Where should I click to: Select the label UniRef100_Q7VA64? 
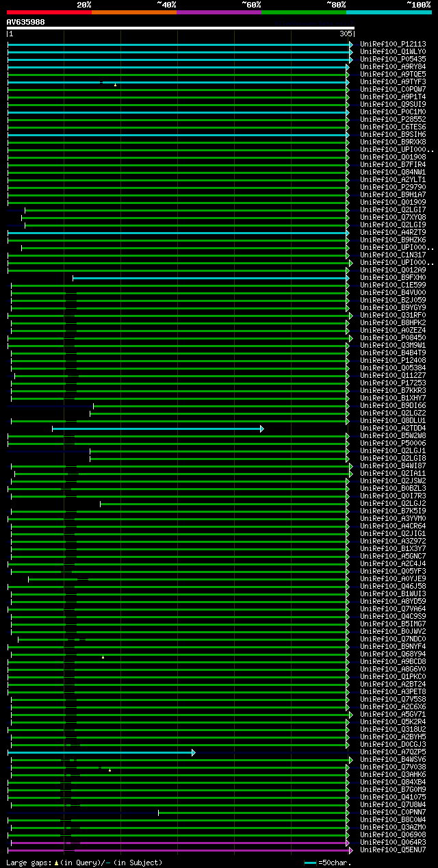393,609
